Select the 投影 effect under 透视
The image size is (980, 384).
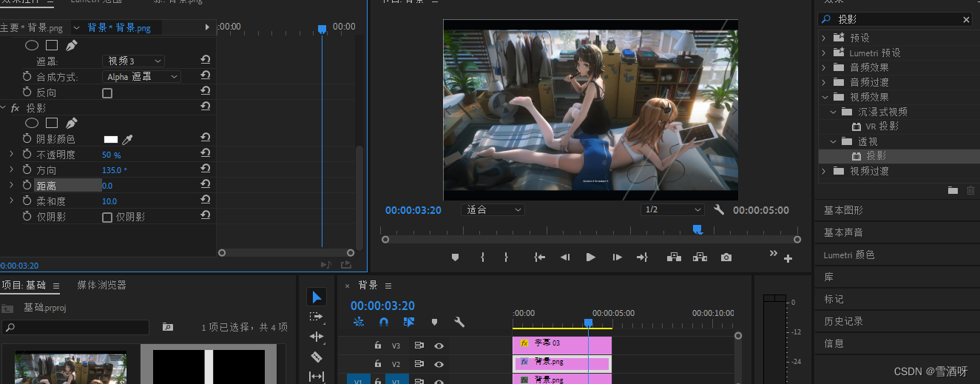876,156
